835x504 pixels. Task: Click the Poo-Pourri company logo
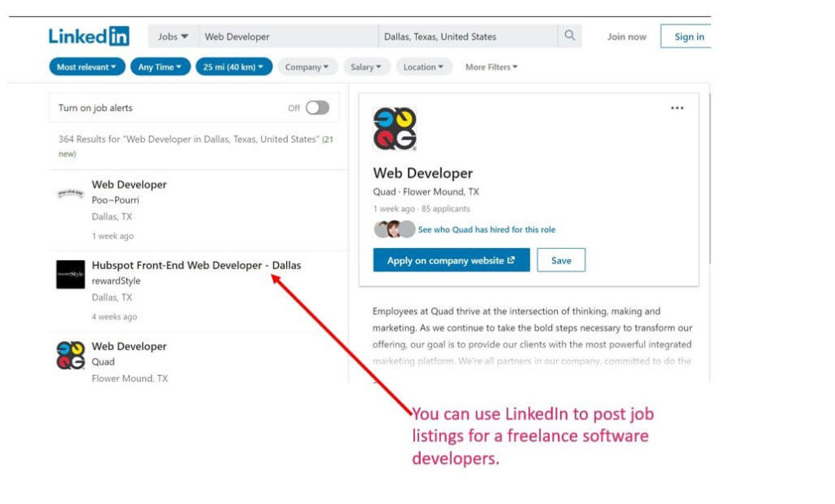[x=70, y=192]
